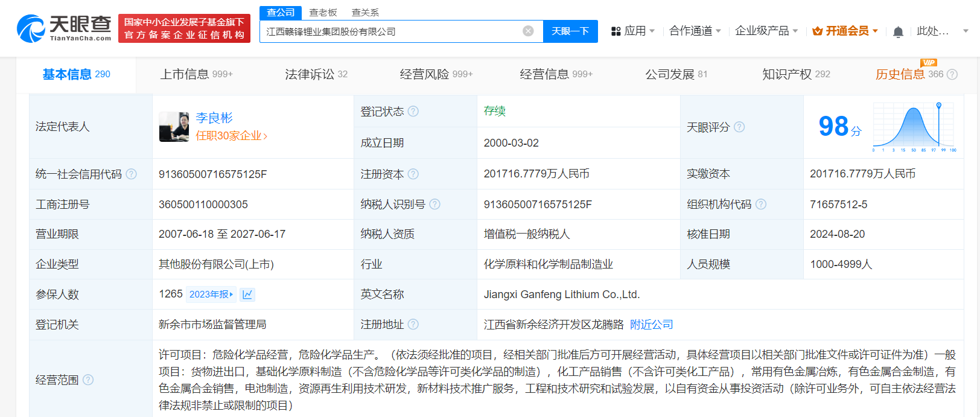The height and width of the screenshot is (417, 980).
Task: Expand the 企业级产品 dropdown
Action: (795, 31)
